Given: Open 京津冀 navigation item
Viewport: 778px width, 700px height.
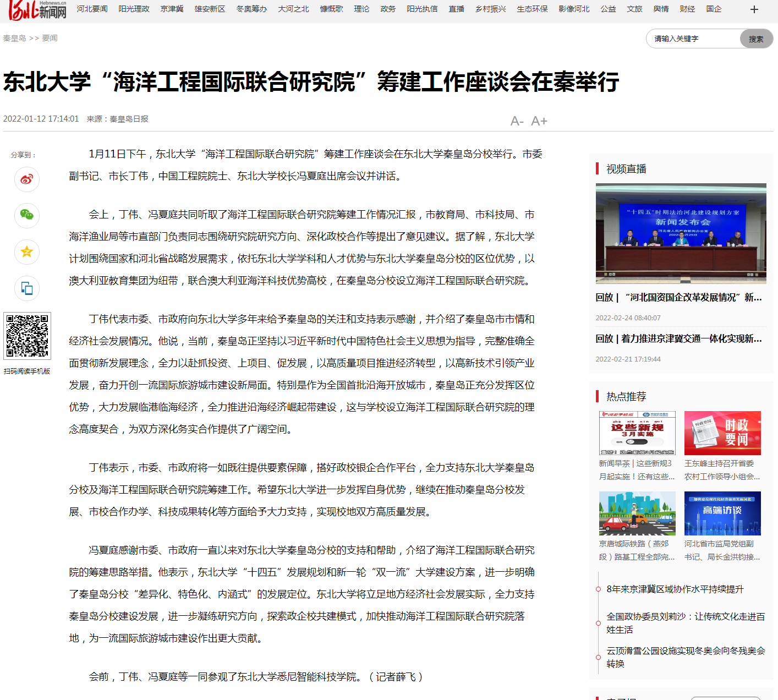Looking at the screenshot, I should pos(172,9).
